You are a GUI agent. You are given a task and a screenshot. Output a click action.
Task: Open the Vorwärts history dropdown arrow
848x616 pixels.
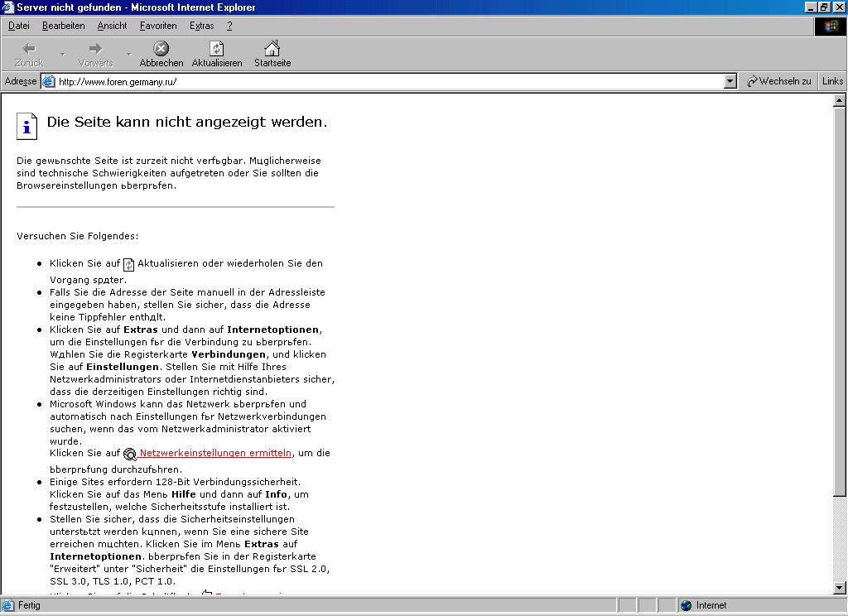128,55
